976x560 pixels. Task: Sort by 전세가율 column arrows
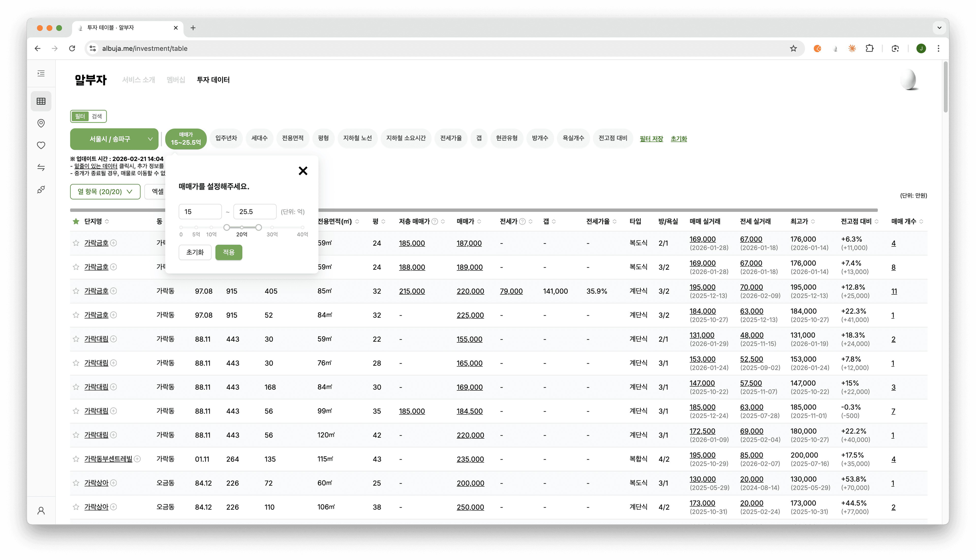(x=615, y=221)
